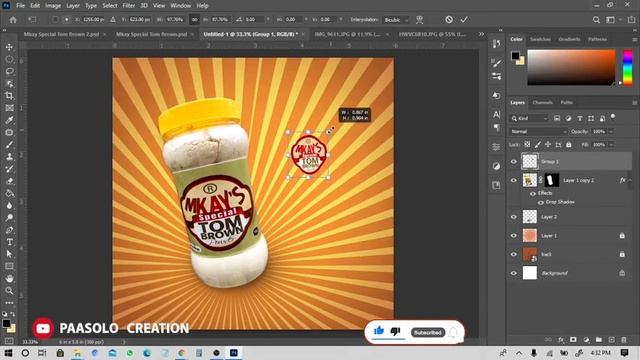Click the add layer style fx icon
The image size is (640, 360).
(x=561, y=340)
